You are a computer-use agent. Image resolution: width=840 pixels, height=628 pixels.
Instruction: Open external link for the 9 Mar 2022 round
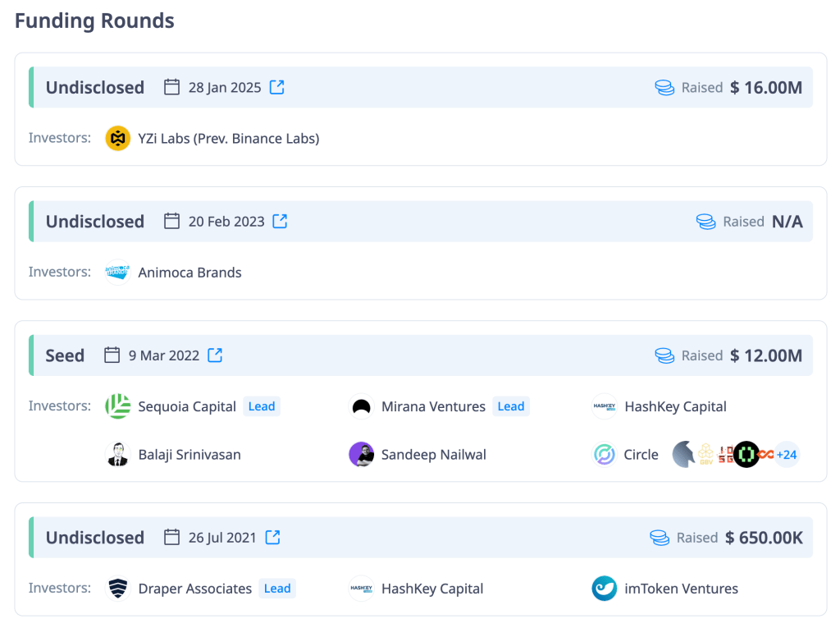click(214, 355)
